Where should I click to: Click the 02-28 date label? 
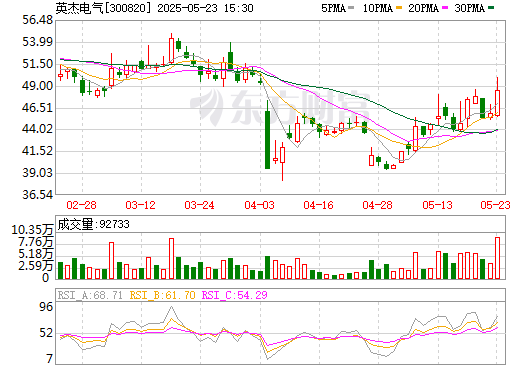[x=81, y=205]
